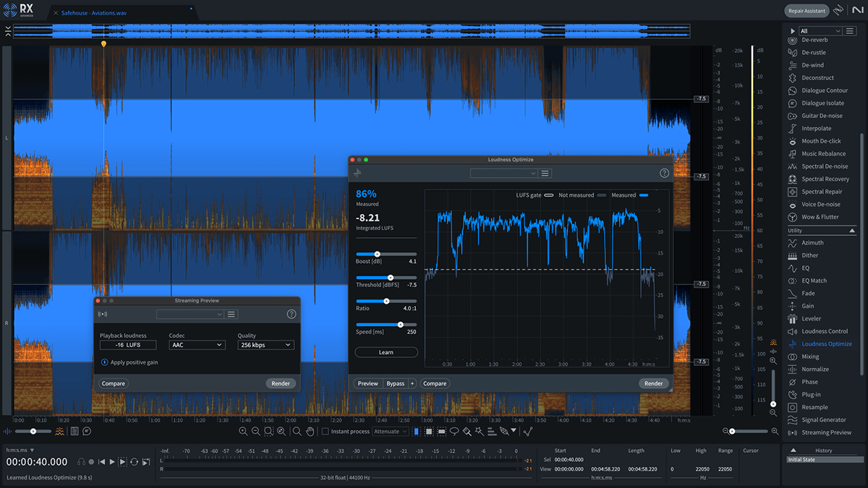Screen dimensions: 868x488
Task: Adjust the Speed [ms] slider
Action: point(386,325)
